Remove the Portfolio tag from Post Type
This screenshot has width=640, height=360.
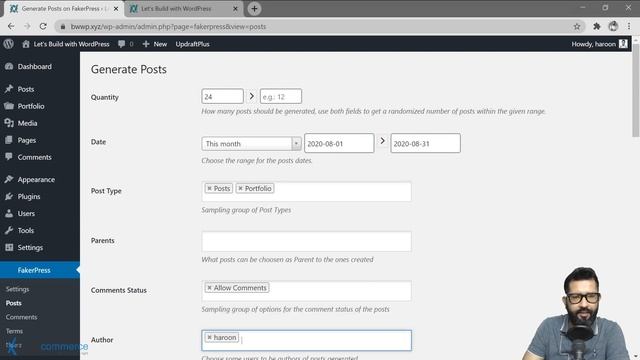240,189
